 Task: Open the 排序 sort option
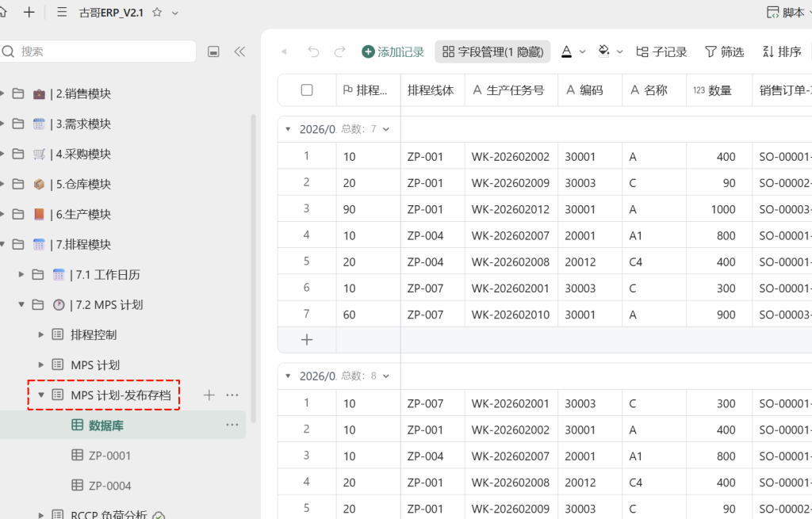coord(782,52)
